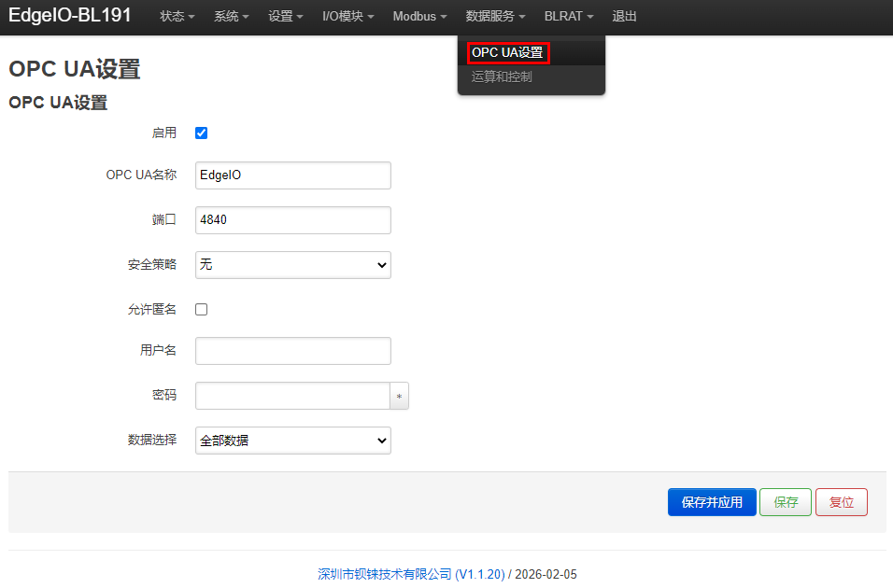893x588 pixels.
Task: Tick the 允许匿名 anonymous checkbox
Action: click(x=201, y=309)
